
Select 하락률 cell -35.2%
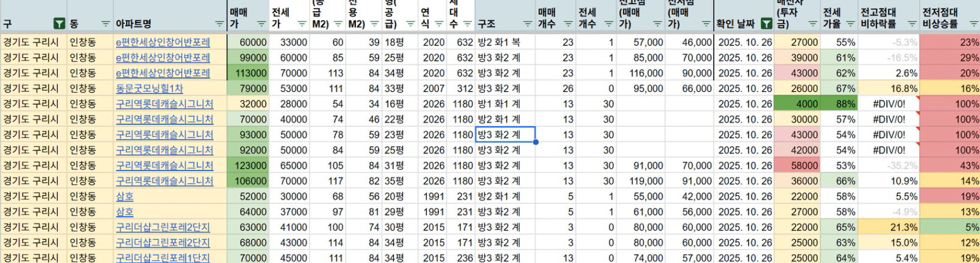(889, 166)
